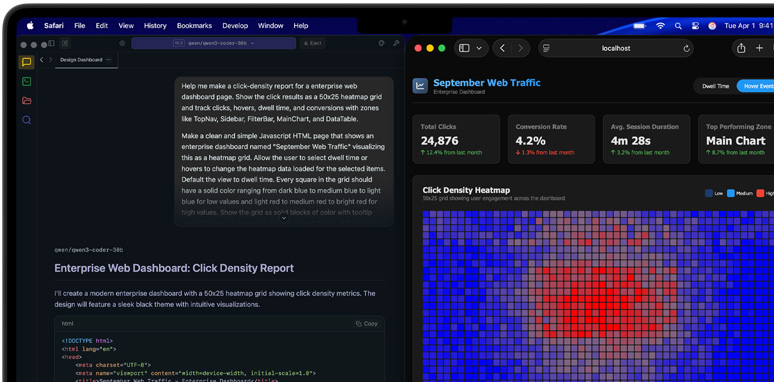Open the Chat view in LM Studio sidebar
This screenshot has width=774, height=382.
(27, 62)
